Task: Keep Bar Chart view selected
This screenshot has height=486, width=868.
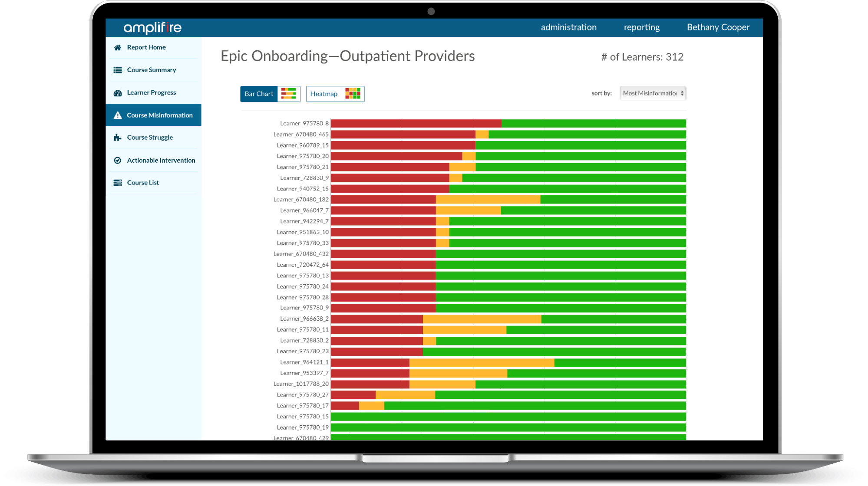Action: (259, 94)
